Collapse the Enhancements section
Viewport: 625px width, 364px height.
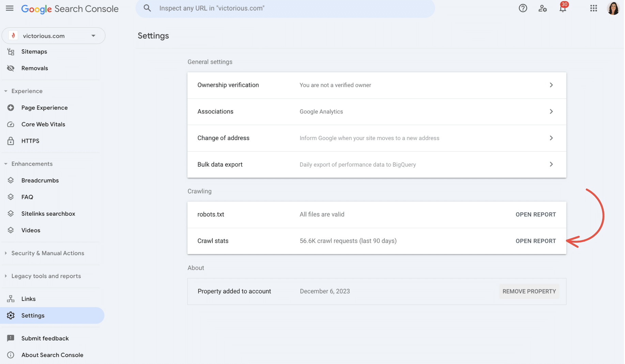pyautogui.click(x=6, y=164)
